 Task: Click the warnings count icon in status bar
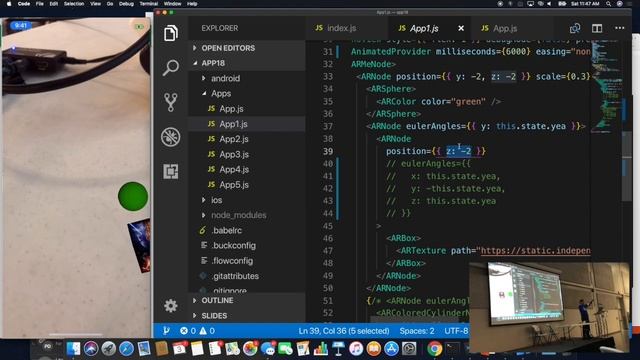(x=203, y=331)
